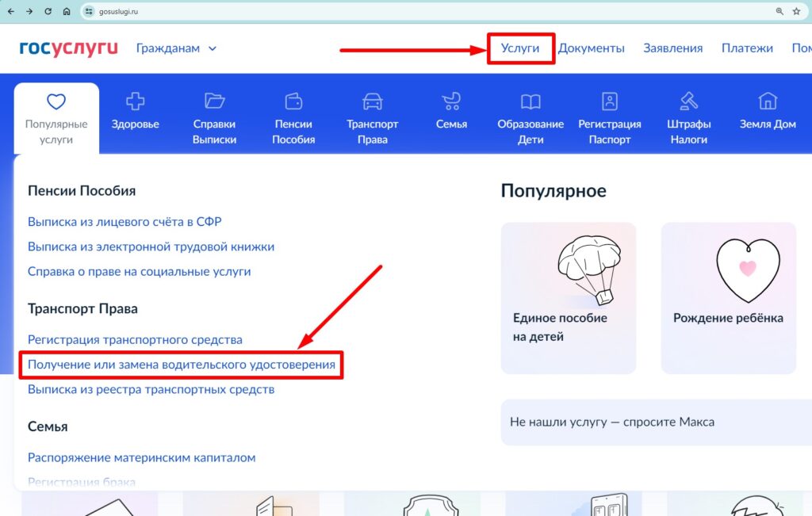Image resolution: width=812 pixels, height=516 pixels.
Task: Click the Штрафы Налоги gavel icon
Action: click(x=688, y=101)
